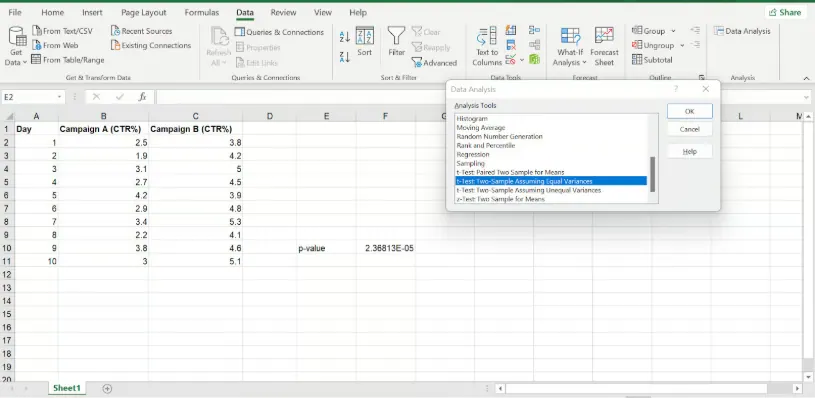Open the Data Analysis tool

[742, 31]
